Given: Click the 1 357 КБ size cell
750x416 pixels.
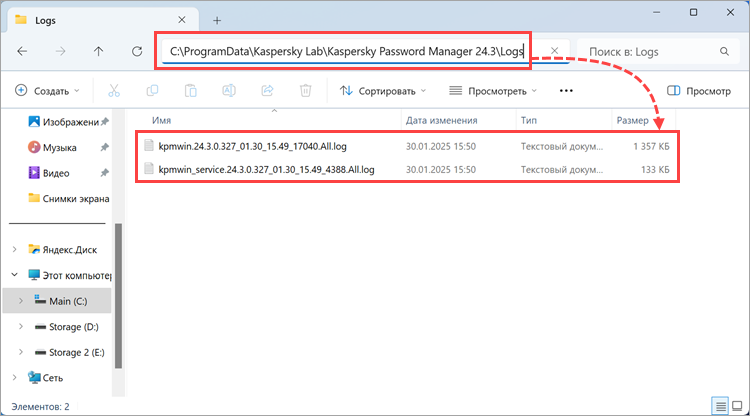Looking at the screenshot, I should pos(651,146).
